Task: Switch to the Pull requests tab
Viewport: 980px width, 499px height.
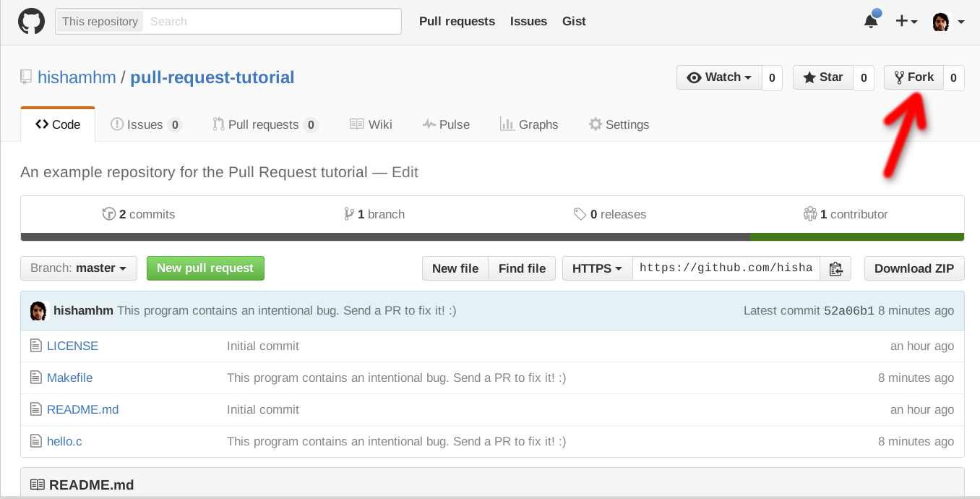Action: (x=265, y=124)
